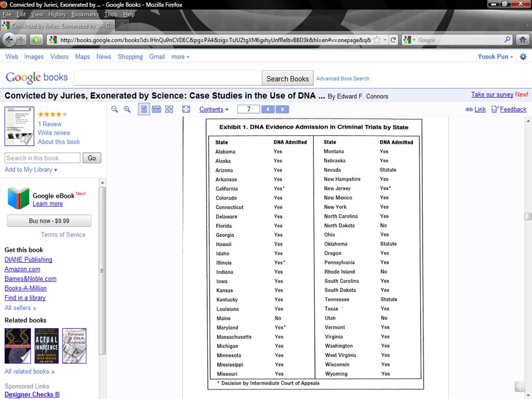532x399 pixels.
Task: Open the History menu
Action: click(57, 14)
